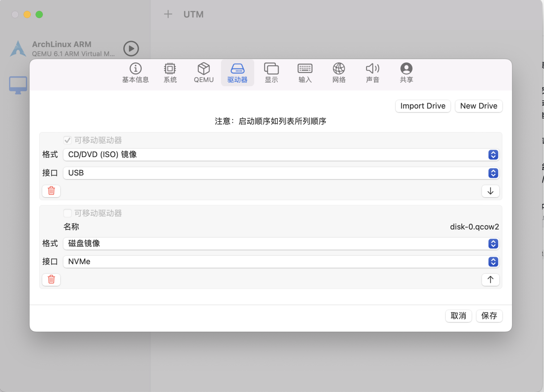Select the 显示 settings icon
Screen dimensions: 544x392
[x=271, y=73]
